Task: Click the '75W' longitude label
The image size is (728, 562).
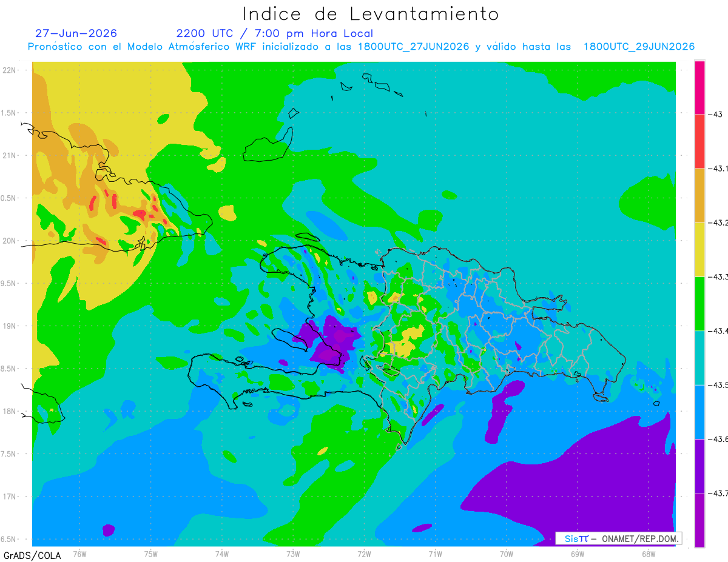Action: tap(151, 554)
